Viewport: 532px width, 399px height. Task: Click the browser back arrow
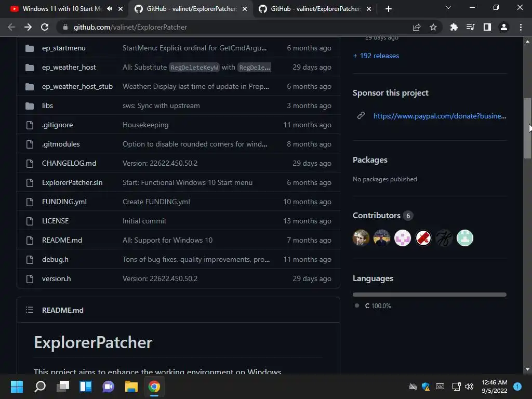(11, 27)
